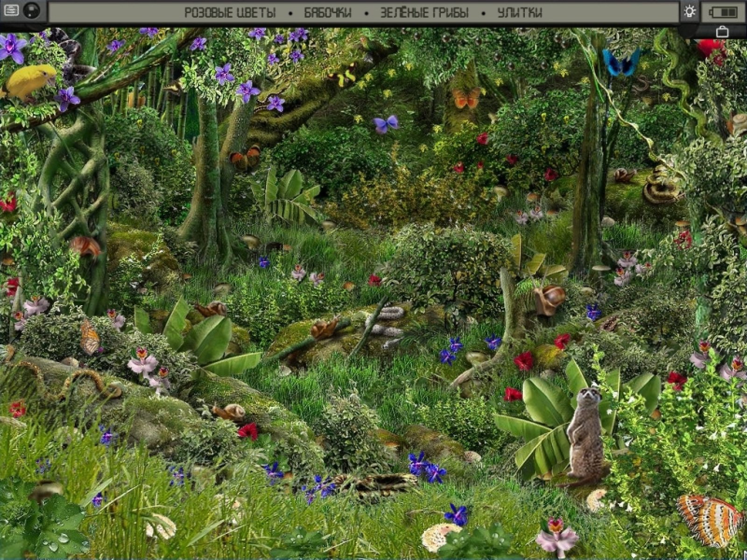Click the yellow bird on the branch
Screen dimensions: 747x560
tap(30, 82)
